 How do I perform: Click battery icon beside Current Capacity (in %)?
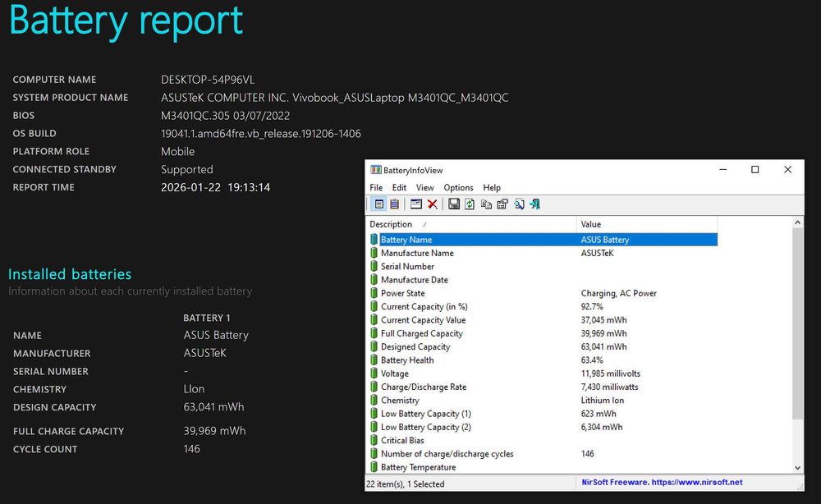coord(374,307)
